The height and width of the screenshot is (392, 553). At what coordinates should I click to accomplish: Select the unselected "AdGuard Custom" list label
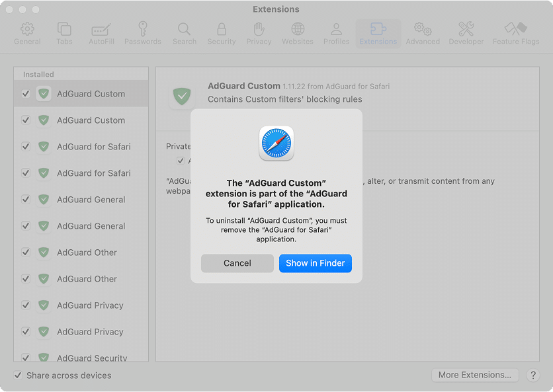pos(91,120)
